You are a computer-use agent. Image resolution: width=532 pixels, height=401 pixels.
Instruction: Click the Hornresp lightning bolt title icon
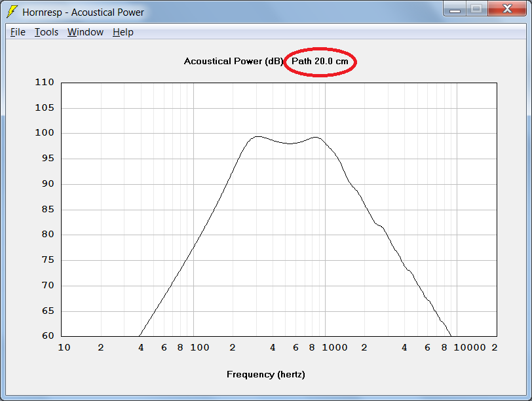[12, 12]
